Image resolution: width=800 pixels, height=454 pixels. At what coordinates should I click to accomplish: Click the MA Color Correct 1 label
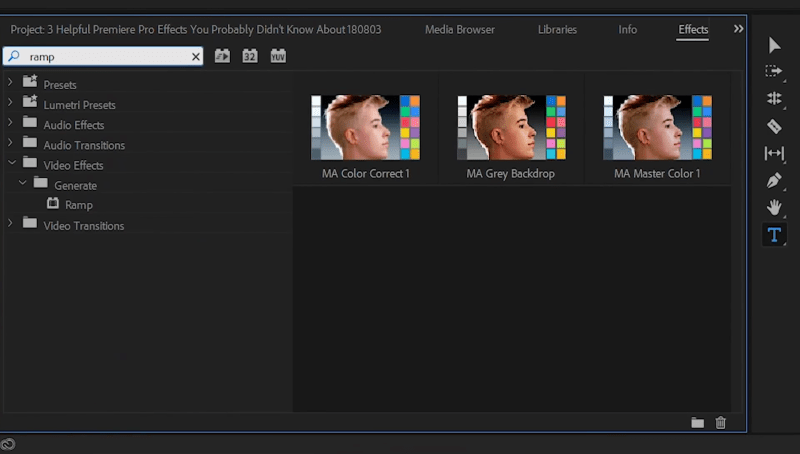(x=365, y=173)
